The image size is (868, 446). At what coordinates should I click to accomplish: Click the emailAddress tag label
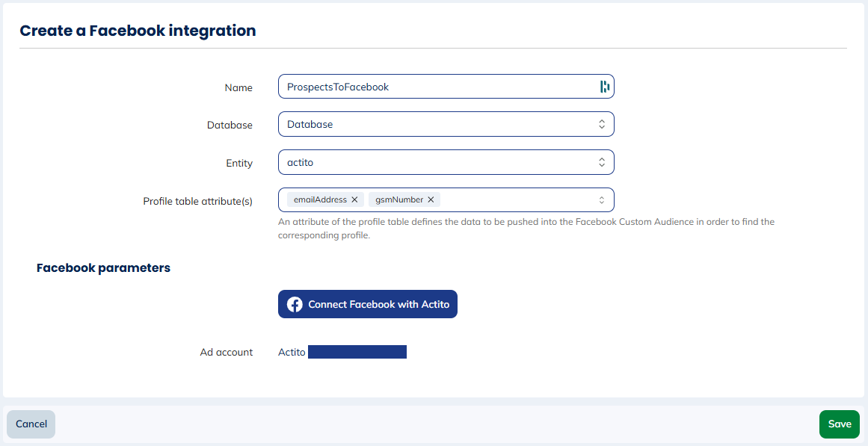tap(320, 199)
